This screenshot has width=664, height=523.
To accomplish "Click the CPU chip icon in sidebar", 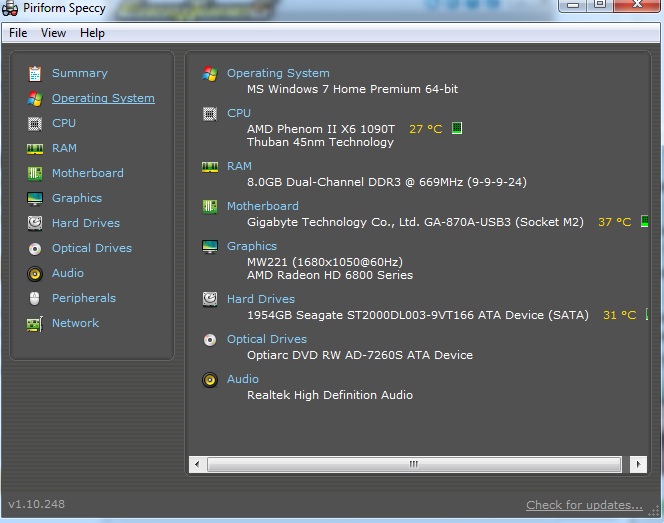I will click(35, 123).
